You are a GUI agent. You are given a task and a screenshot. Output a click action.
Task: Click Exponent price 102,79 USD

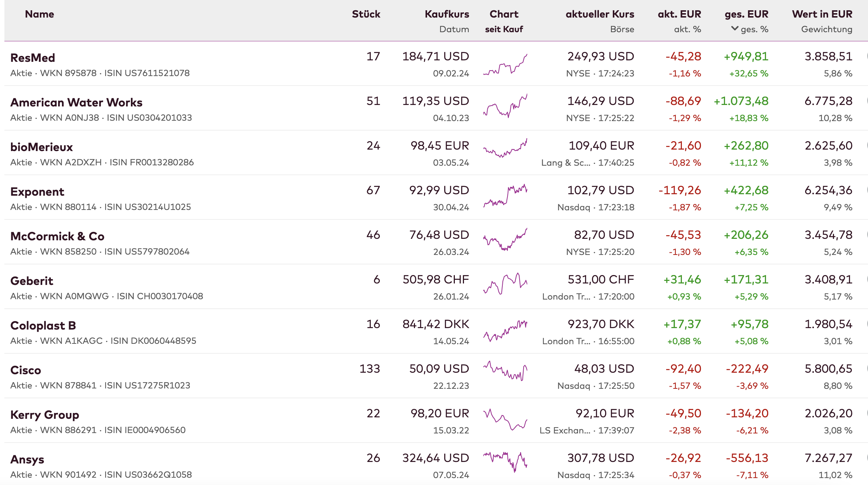600,190
